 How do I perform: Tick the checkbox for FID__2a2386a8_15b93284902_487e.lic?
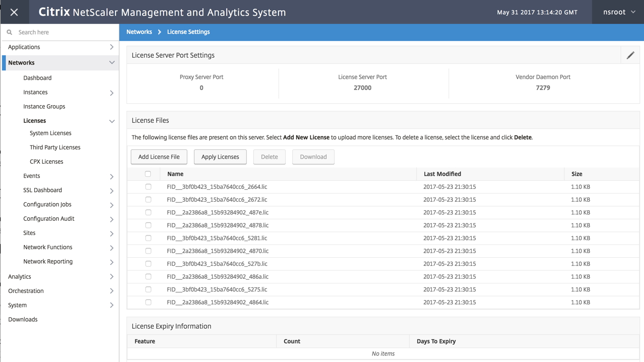pyautogui.click(x=148, y=213)
